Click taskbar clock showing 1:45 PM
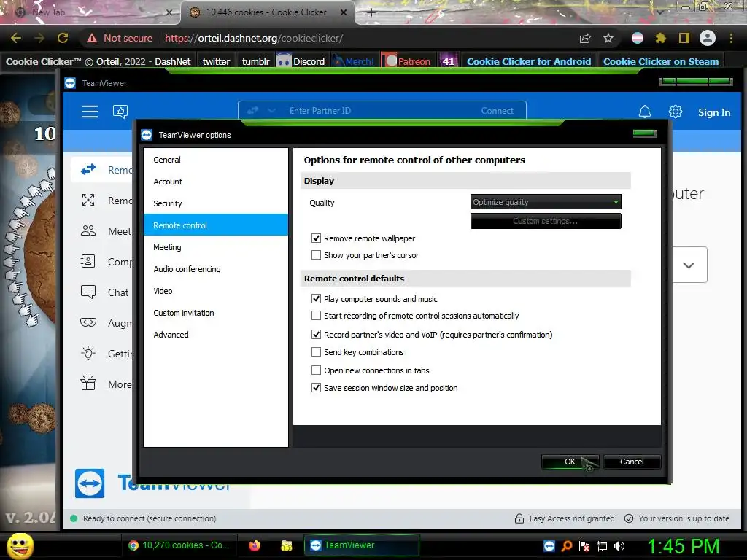Screen dimensions: 747x560 (x=683, y=546)
